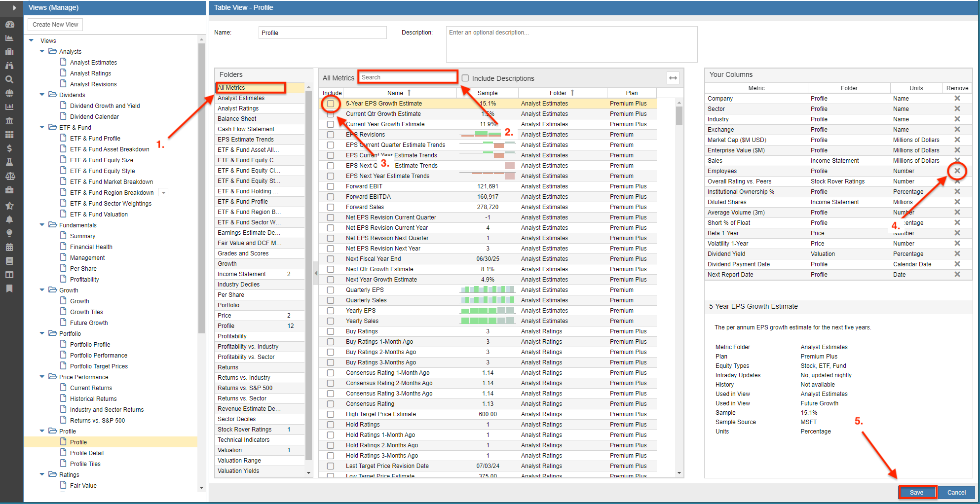Open the columns layout icon in sidebar
Viewport: 980px width, 504px height.
(x=9, y=275)
